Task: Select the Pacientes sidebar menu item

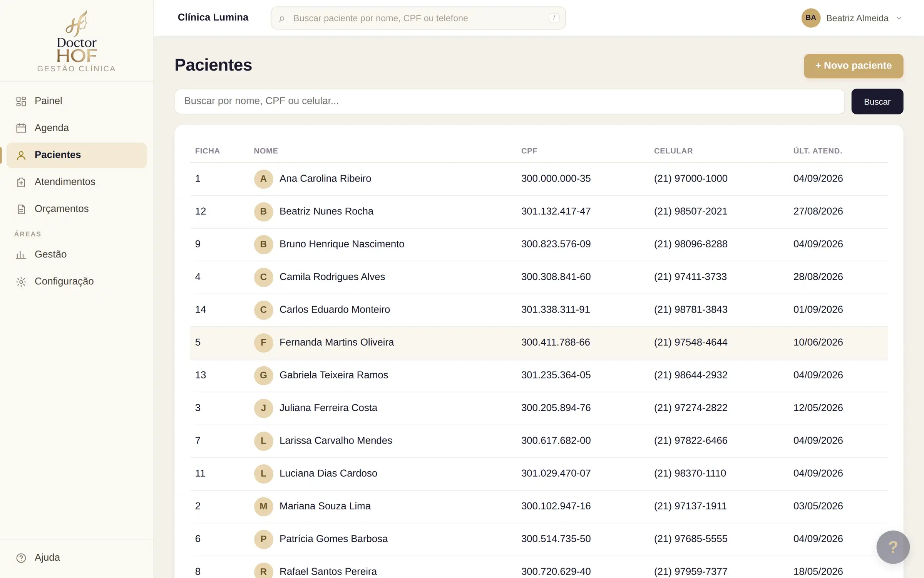Action: pyautogui.click(x=77, y=155)
